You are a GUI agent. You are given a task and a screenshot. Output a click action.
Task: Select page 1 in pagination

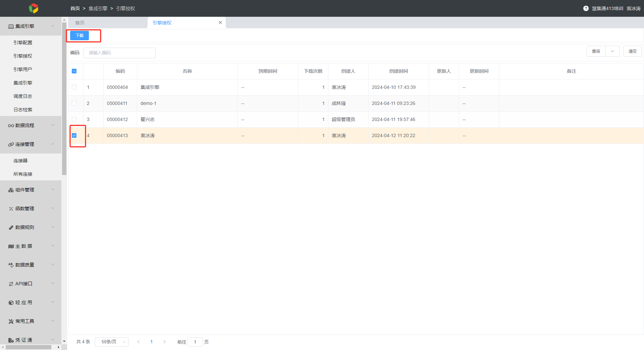(151, 342)
